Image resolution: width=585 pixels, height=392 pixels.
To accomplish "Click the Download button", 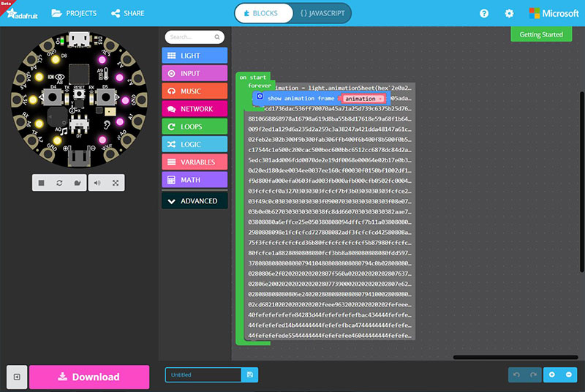I will (88, 377).
